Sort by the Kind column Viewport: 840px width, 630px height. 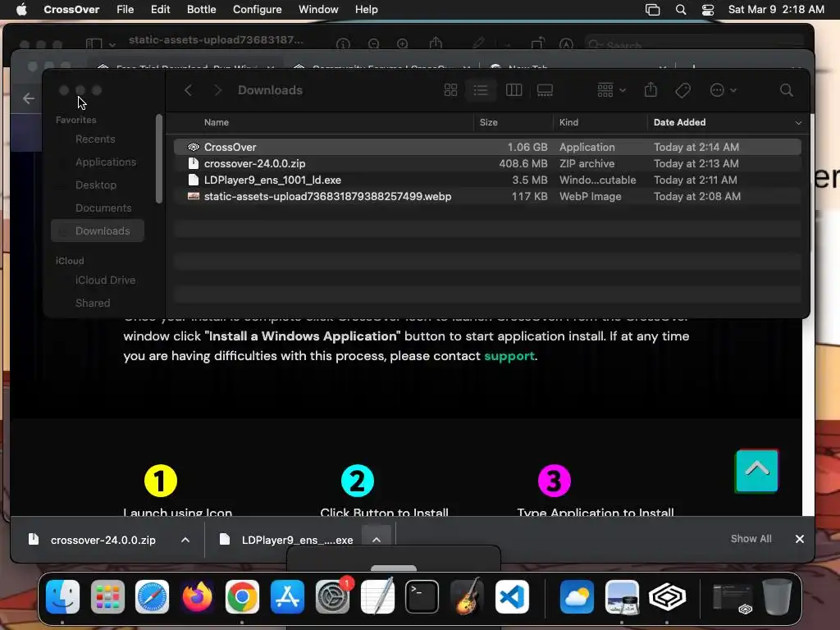pos(568,122)
